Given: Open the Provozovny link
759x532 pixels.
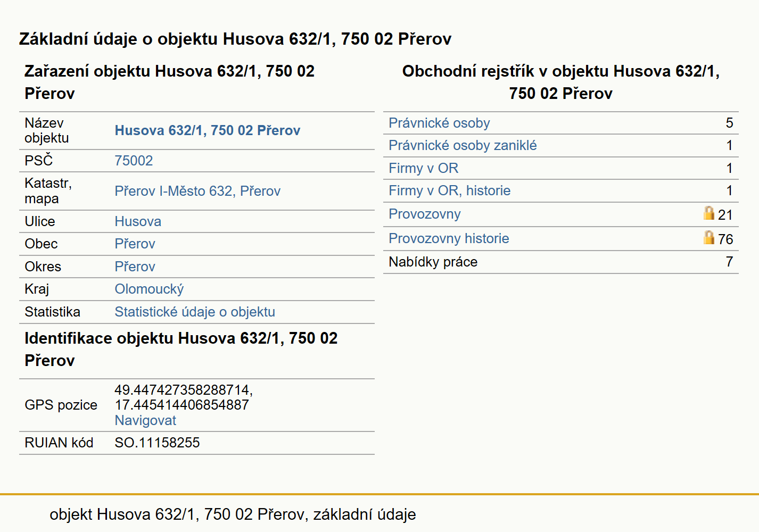Looking at the screenshot, I should pos(425,214).
